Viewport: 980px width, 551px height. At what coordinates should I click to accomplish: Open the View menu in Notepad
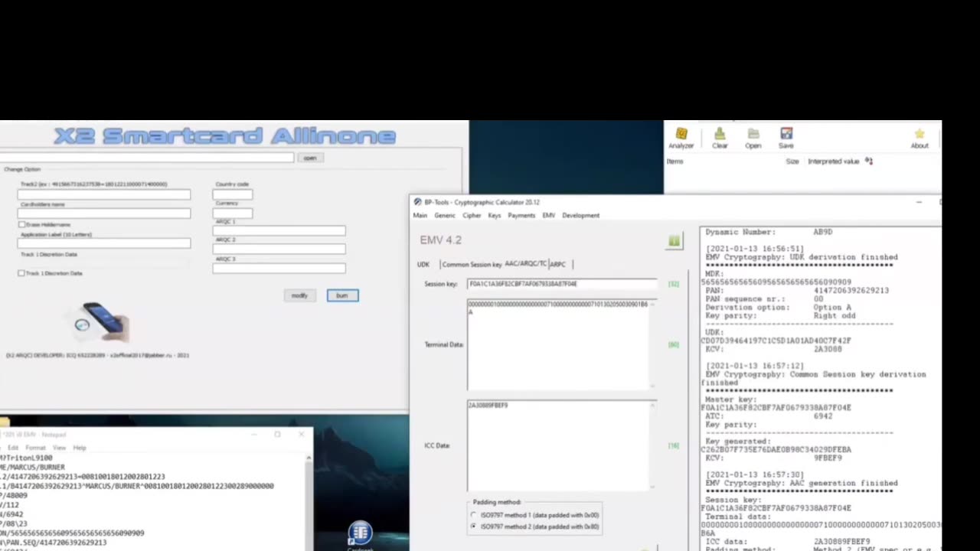[59, 448]
